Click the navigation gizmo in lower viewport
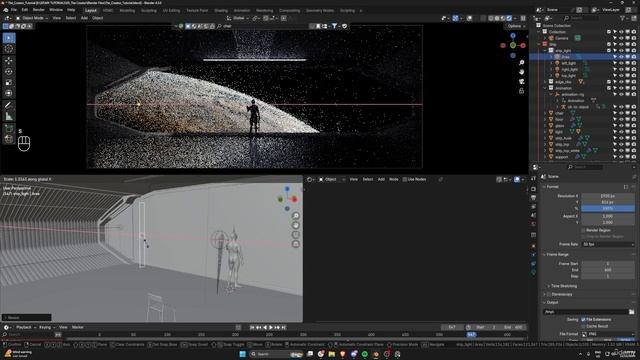The width and height of the screenshot is (640, 360). click(287, 199)
